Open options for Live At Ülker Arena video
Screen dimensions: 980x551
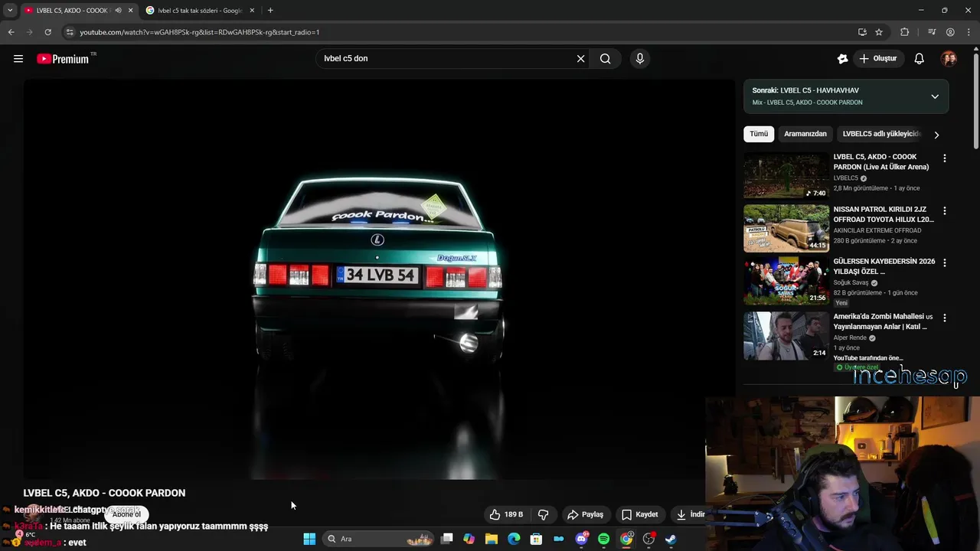[944, 158]
